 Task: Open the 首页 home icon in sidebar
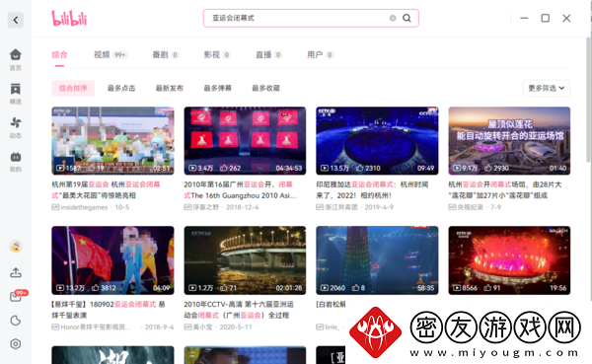[16, 55]
